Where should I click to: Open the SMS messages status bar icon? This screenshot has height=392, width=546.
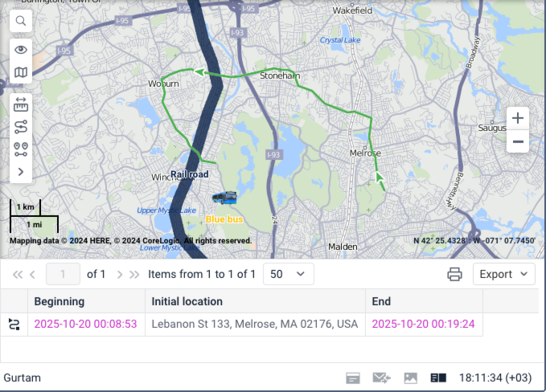tap(380, 378)
